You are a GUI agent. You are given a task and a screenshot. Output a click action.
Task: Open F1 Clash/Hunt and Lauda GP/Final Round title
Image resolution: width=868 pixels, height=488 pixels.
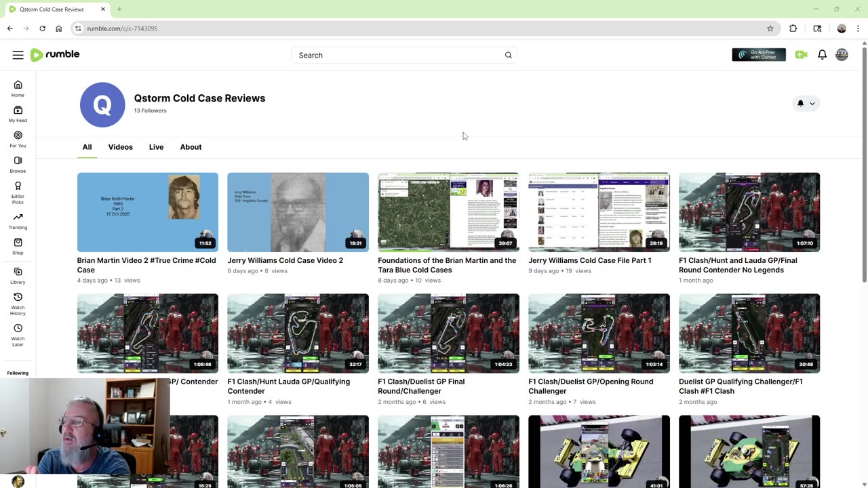coord(738,265)
